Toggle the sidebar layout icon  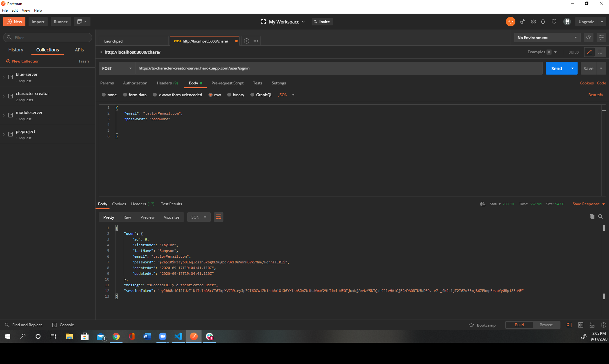click(569, 325)
